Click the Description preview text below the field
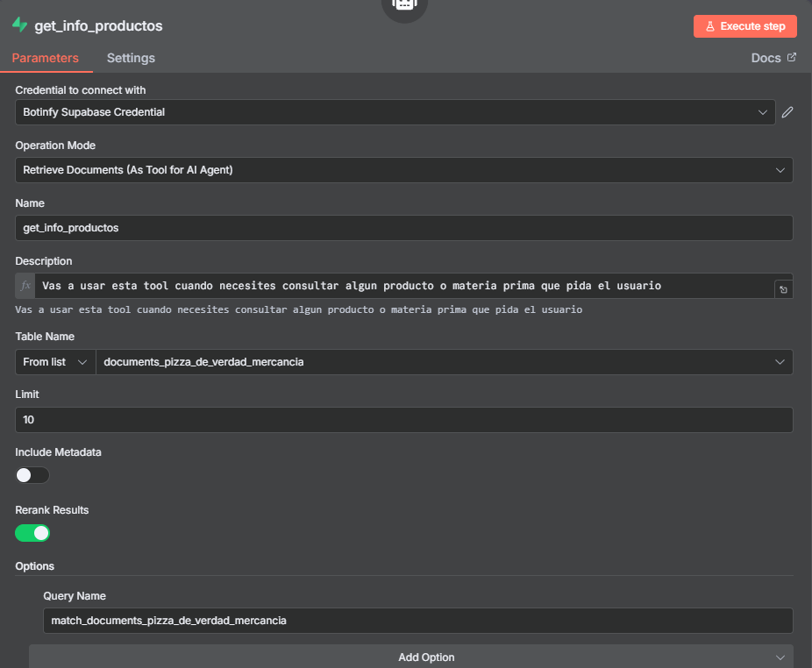Screen dimensions: 812x668 point(299,309)
